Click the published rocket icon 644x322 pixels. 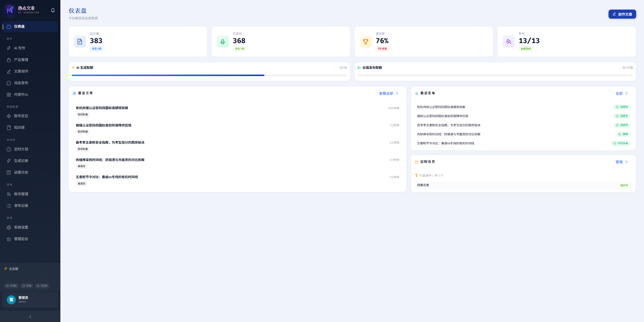[x=223, y=42]
